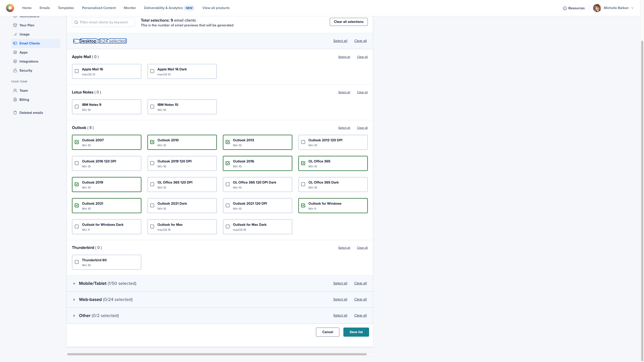Click Clear all for the Outlook group
The image size is (644, 362).
coord(362,128)
